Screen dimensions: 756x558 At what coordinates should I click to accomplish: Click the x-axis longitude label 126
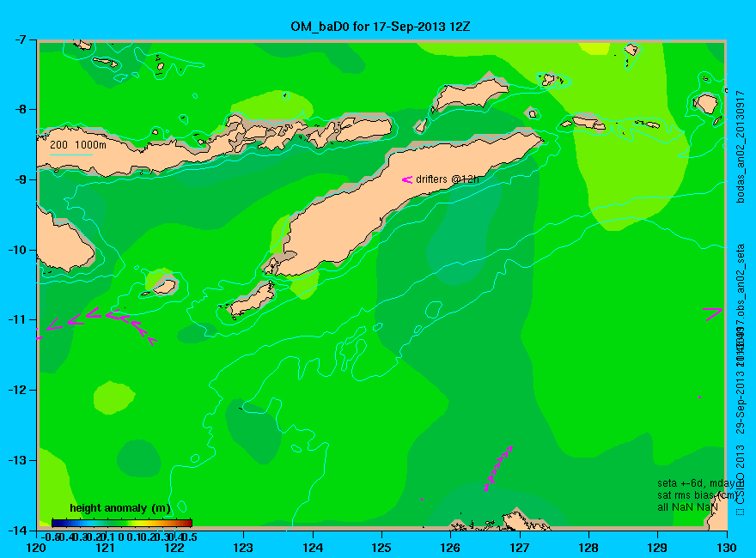[451, 548]
